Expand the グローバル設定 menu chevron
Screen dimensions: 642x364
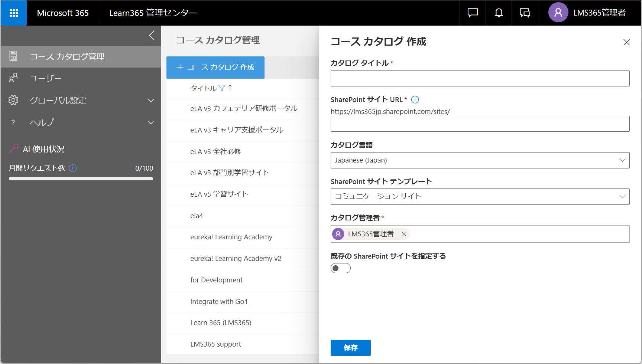(151, 101)
